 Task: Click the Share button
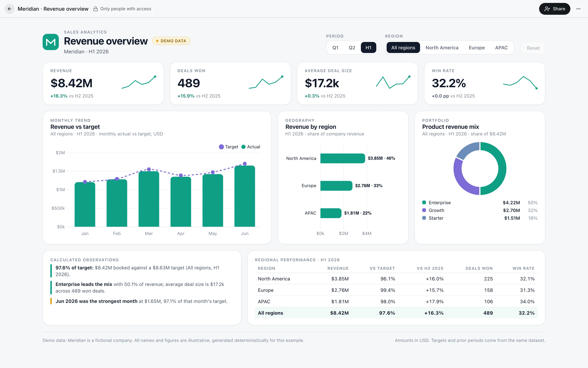point(555,9)
